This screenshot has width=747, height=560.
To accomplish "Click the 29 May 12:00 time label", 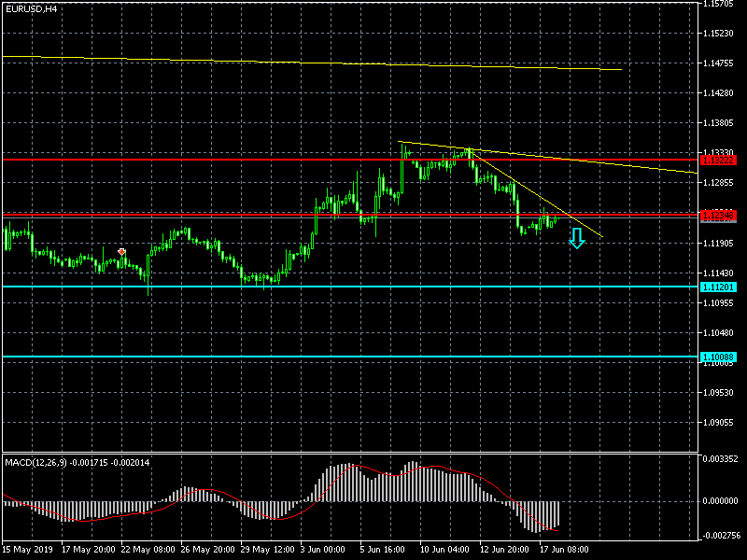I will (267, 550).
